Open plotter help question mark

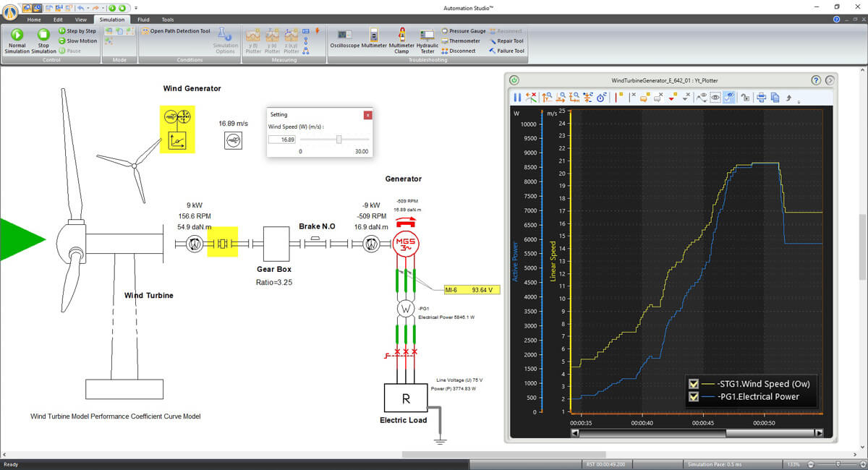point(816,80)
